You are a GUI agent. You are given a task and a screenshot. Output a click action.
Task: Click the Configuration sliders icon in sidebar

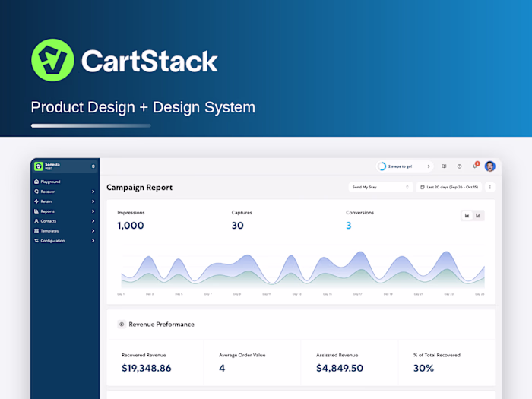point(36,241)
